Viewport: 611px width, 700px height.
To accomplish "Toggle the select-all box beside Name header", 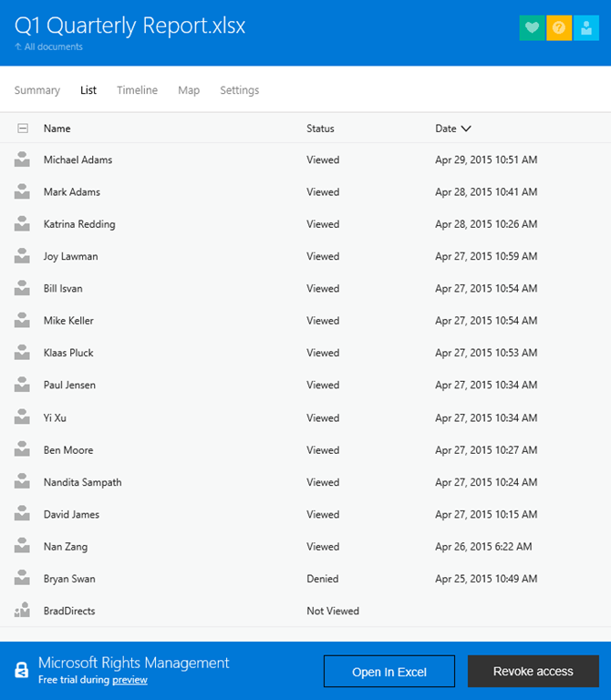I will coord(23,129).
